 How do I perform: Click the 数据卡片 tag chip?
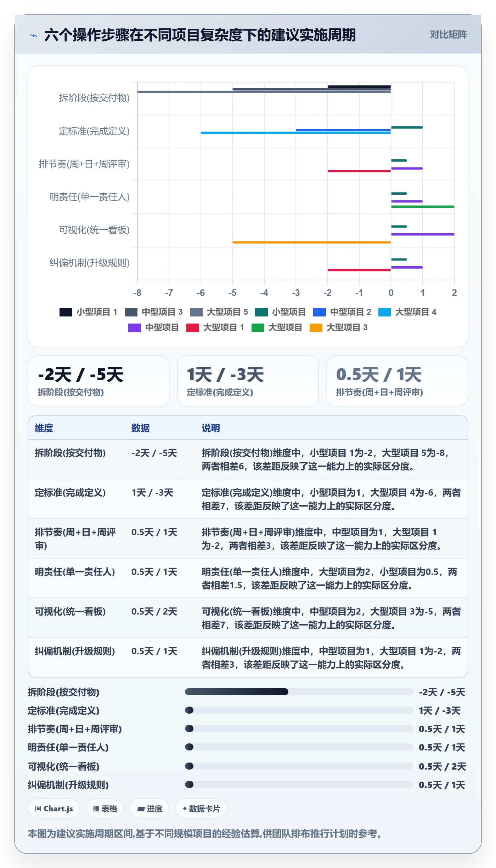[201, 809]
